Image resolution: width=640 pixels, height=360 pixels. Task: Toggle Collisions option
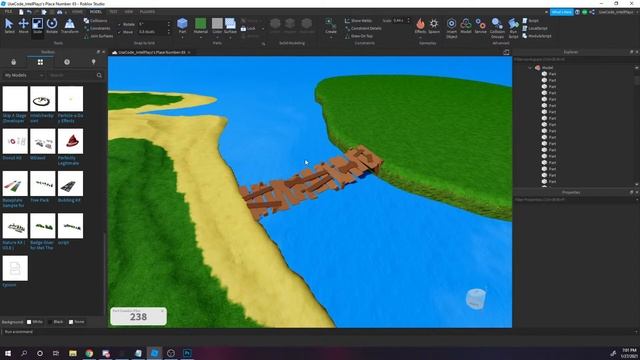coord(96,20)
